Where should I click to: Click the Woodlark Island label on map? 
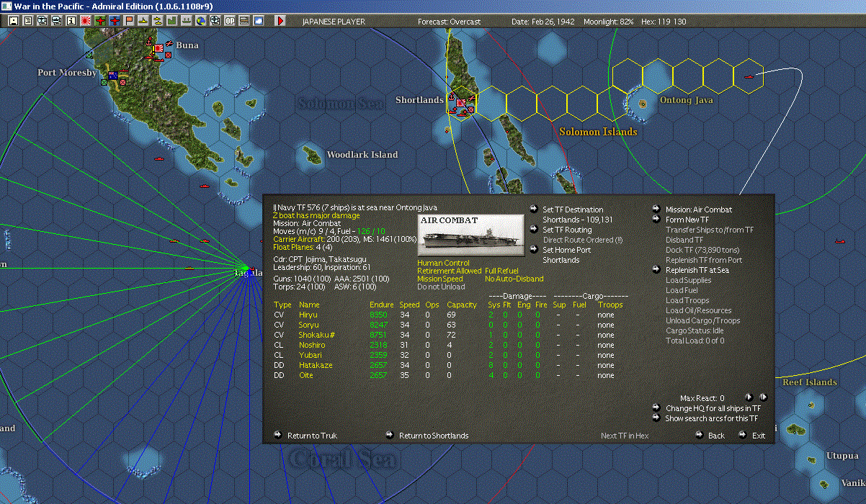[x=362, y=155]
